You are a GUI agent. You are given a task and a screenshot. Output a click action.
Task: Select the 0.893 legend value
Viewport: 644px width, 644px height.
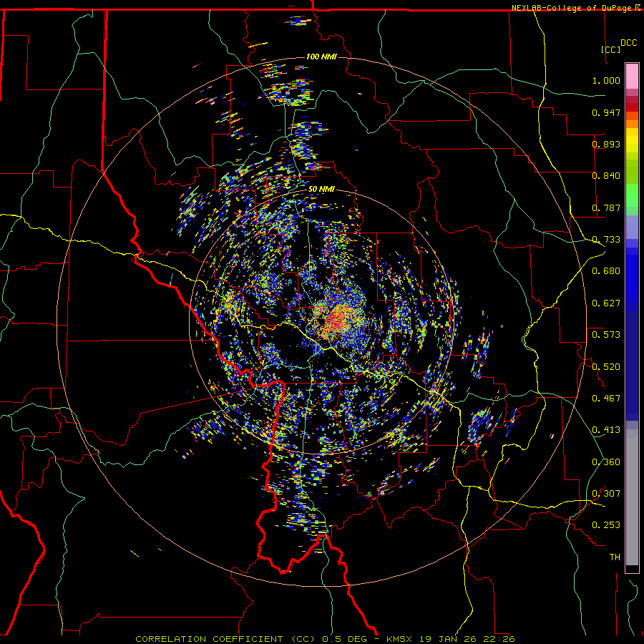pyautogui.click(x=606, y=144)
